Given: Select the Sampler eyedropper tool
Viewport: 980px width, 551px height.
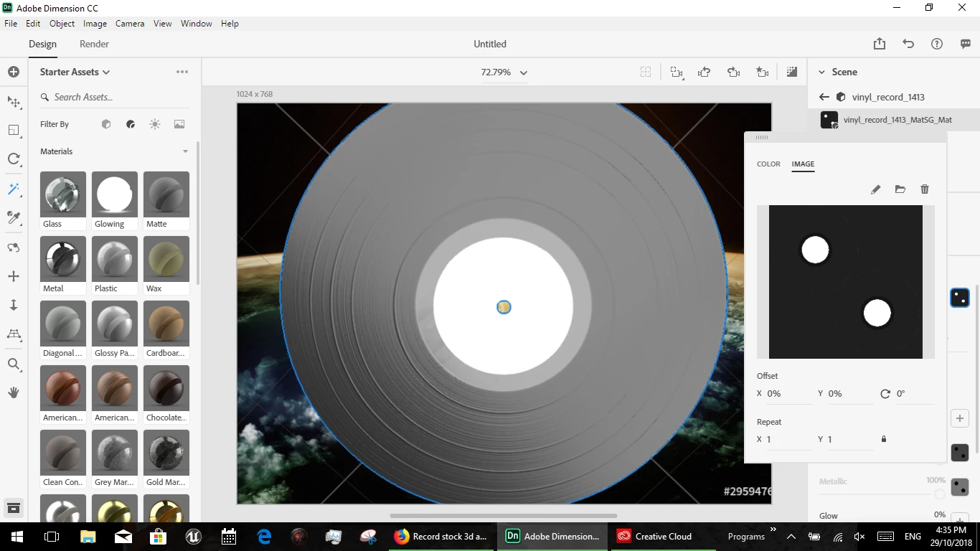Looking at the screenshot, I should (13, 217).
